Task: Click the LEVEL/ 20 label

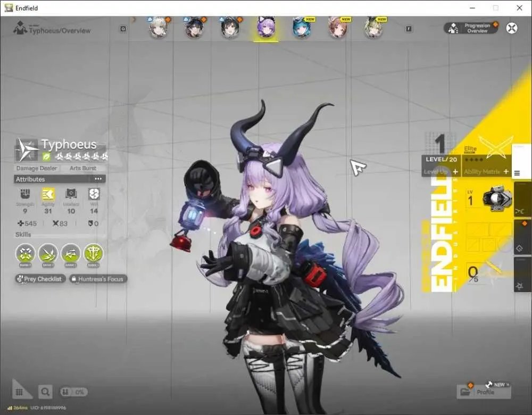Action: coord(441,160)
